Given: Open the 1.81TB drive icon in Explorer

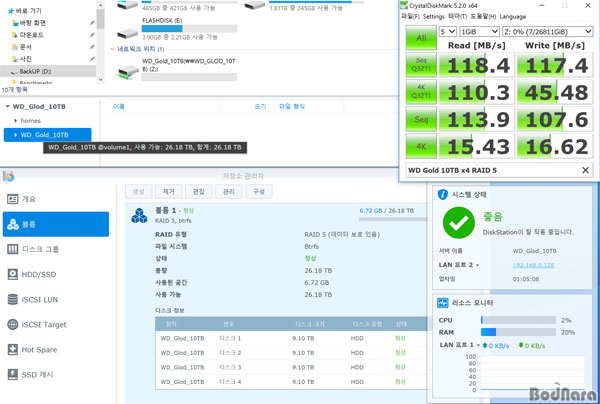Looking at the screenshot, I should (255, 5).
